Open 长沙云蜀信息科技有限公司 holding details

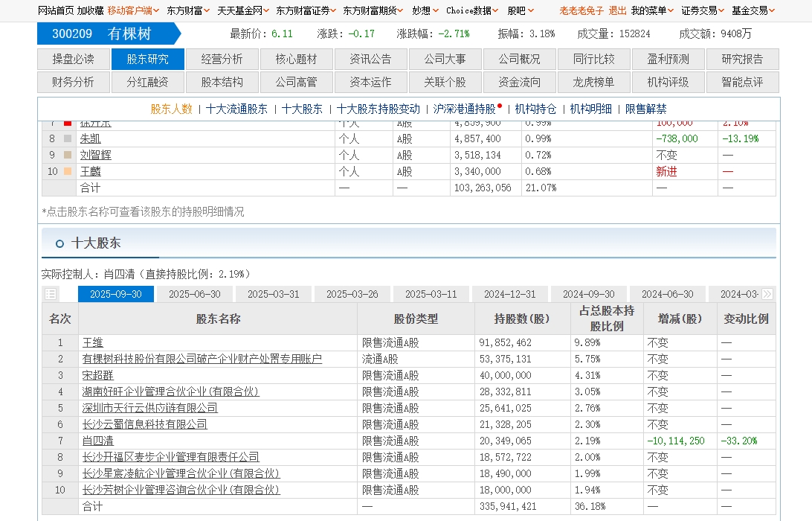pyautogui.click(x=144, y=424)
